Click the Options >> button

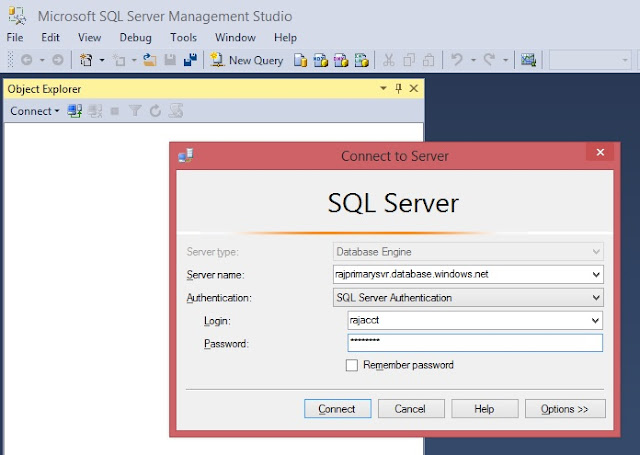[x=565, y=408]
